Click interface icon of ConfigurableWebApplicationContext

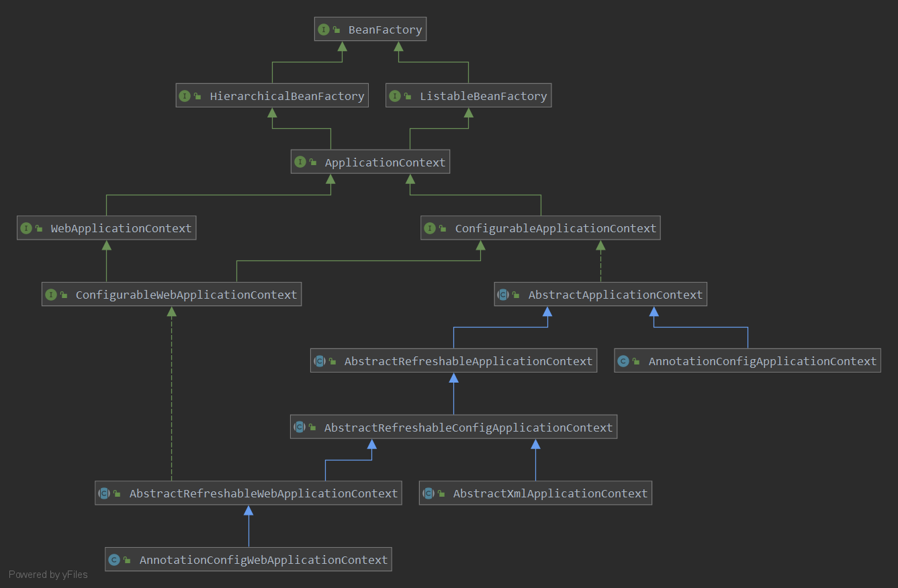tap(51, 295)
